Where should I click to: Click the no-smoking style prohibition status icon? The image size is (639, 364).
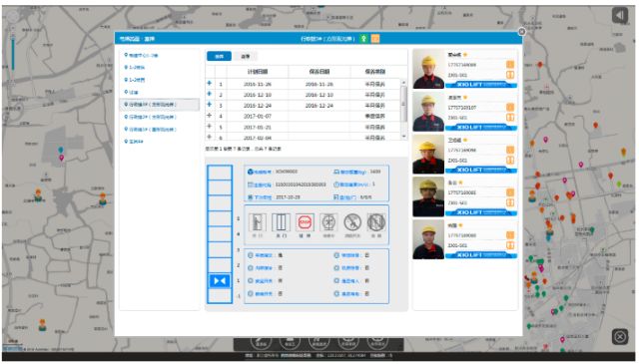pos(352,222)
